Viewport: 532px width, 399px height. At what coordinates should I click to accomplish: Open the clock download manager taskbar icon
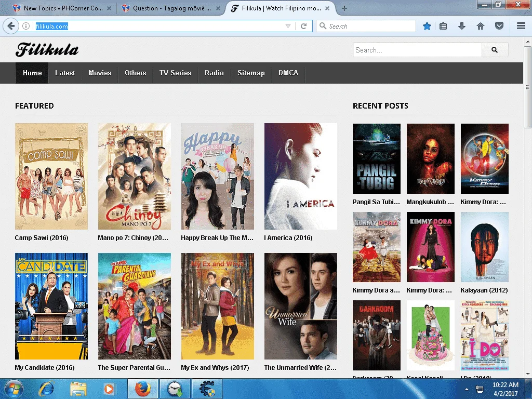pos(175,389)
